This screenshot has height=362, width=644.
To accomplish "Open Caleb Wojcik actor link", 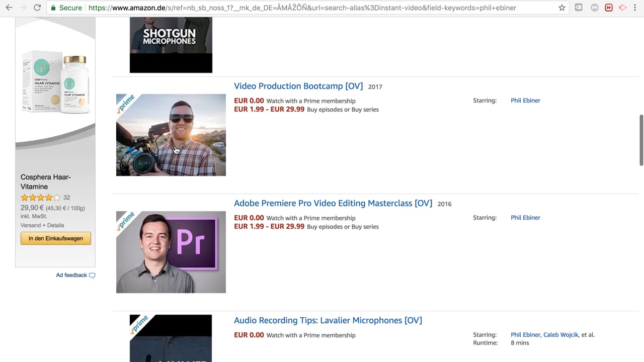I will pos(561,335).
